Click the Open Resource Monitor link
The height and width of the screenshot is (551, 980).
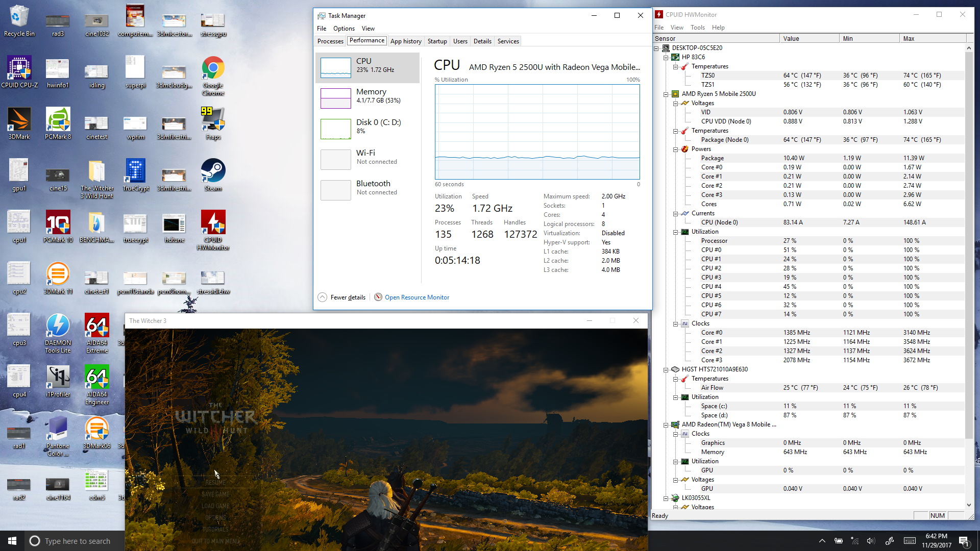pos(416,297)
